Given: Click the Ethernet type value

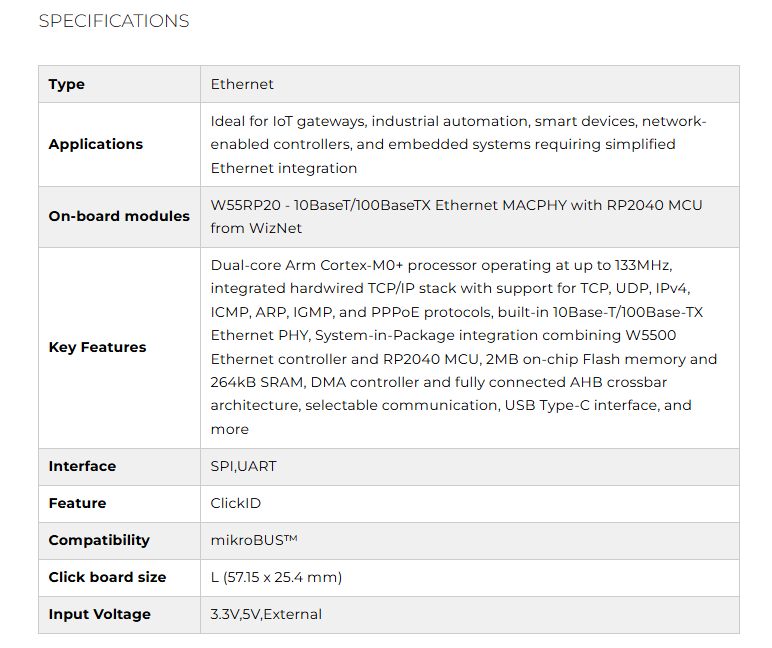Looking at the screenshot, I should coord(242,85).
